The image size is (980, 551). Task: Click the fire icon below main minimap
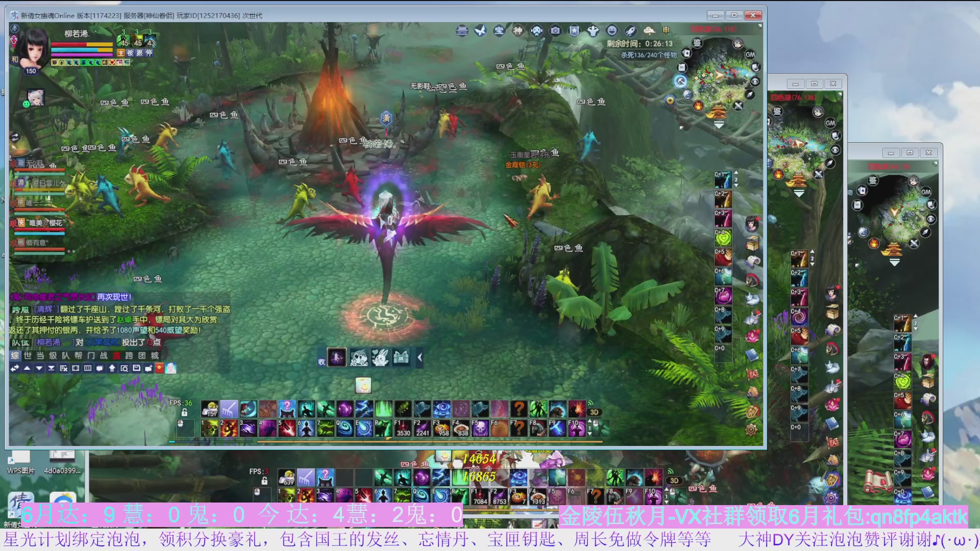[698, 106]
